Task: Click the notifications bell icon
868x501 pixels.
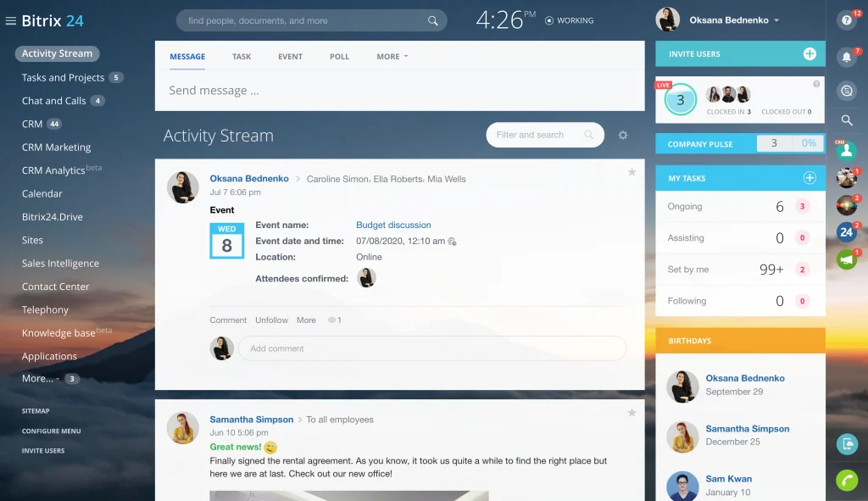Action: (845, 57)
